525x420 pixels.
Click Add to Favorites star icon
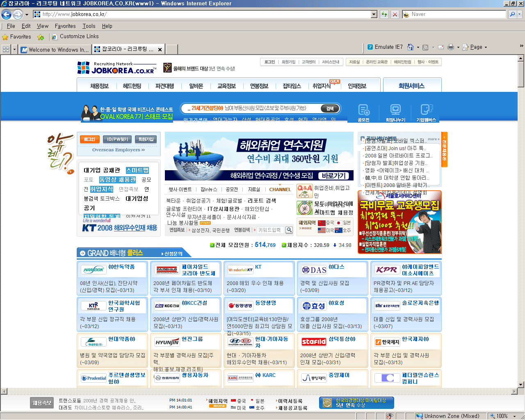click(x=41, y=37)
